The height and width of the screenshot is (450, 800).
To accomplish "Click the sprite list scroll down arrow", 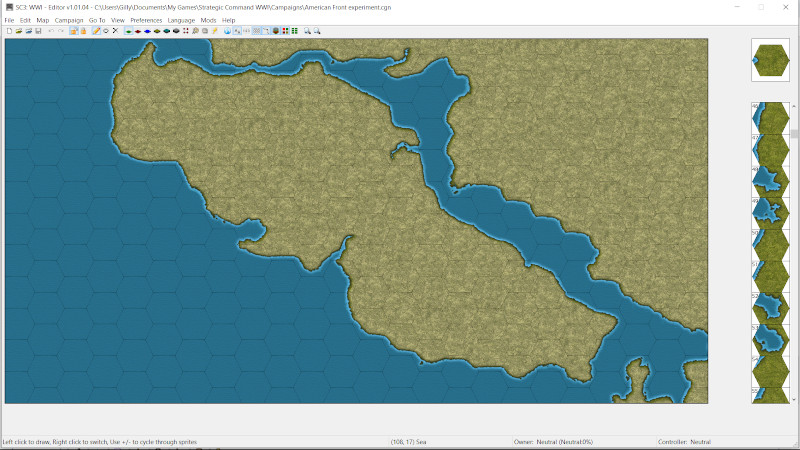I will [794, 399].
